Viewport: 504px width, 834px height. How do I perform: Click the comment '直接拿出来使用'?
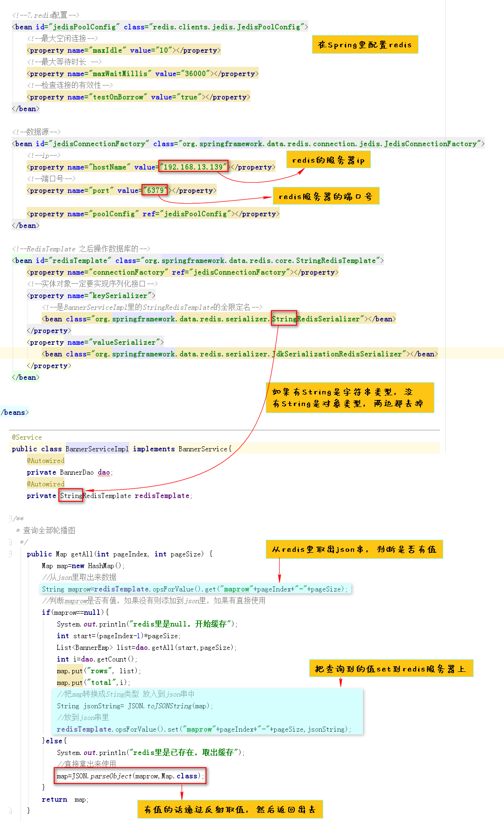[86, 764]
